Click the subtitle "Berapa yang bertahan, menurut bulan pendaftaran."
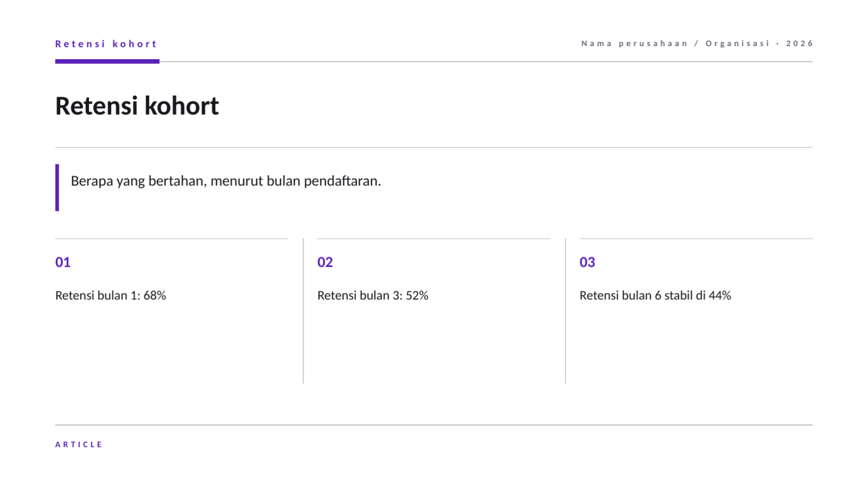The width and height of the screenshot is (868, 489). [x=226, y=181]
